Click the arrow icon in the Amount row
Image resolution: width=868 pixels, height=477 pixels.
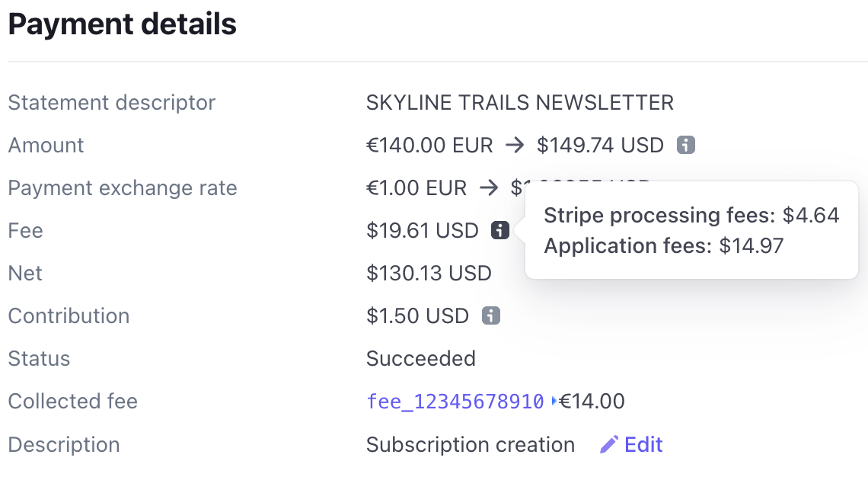[514, 145]
